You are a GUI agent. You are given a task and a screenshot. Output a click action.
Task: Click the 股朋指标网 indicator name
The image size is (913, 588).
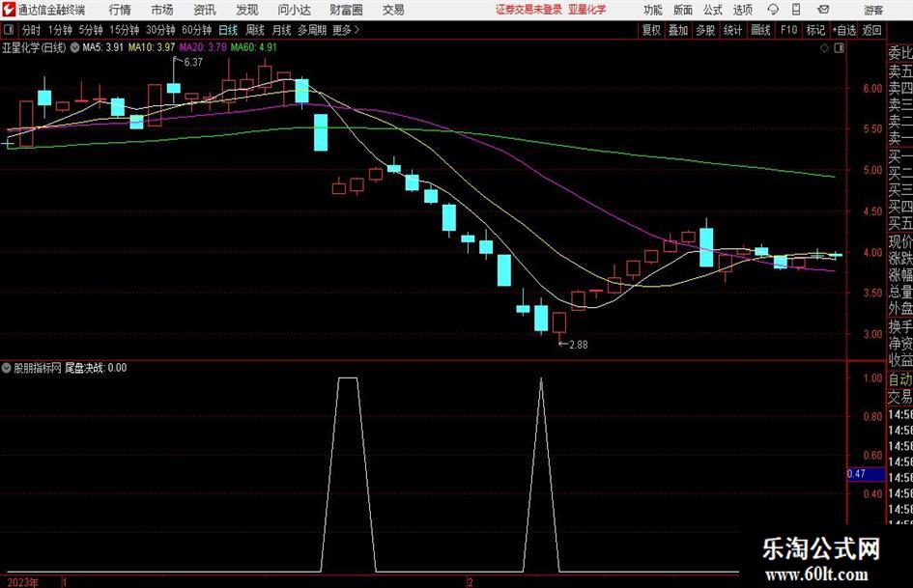pyautogui.click(x=38, y=368)
